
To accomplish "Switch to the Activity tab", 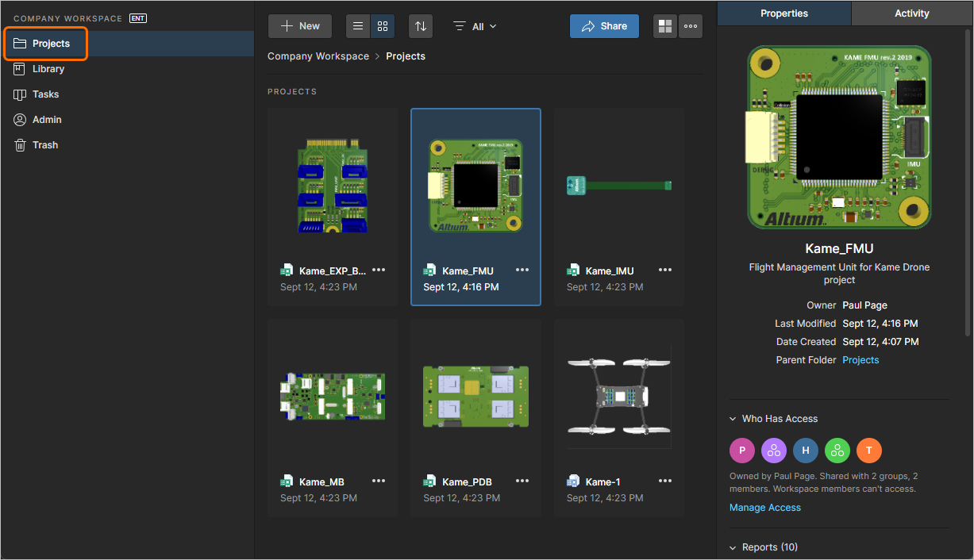I will [911, 13].
